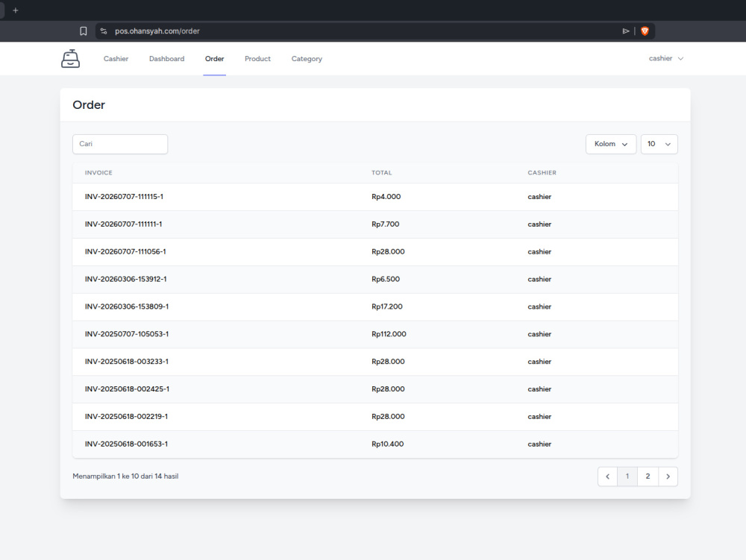
Task: Select page 1 in pagination
Action: (627, 476)
